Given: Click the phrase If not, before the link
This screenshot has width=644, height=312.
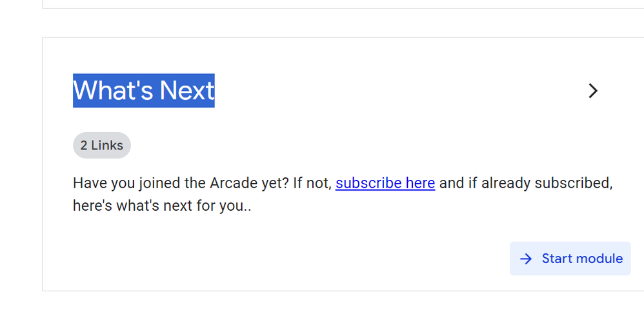Looking at the screenshot, I should (312, 183).
